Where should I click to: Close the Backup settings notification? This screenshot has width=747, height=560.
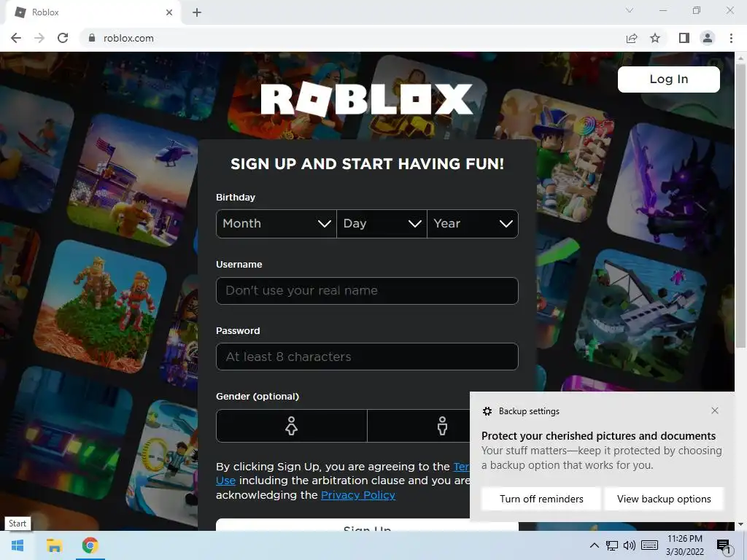coord(715,411)
